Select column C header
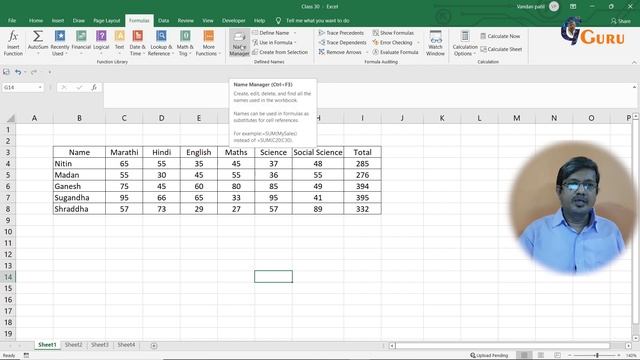This screenshot has height=360, width=640. tap(124, 118)
